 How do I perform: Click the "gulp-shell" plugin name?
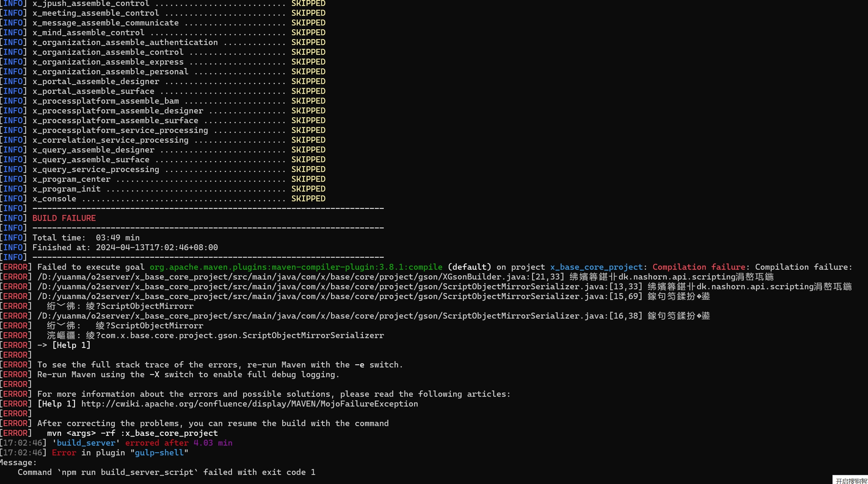159,453
